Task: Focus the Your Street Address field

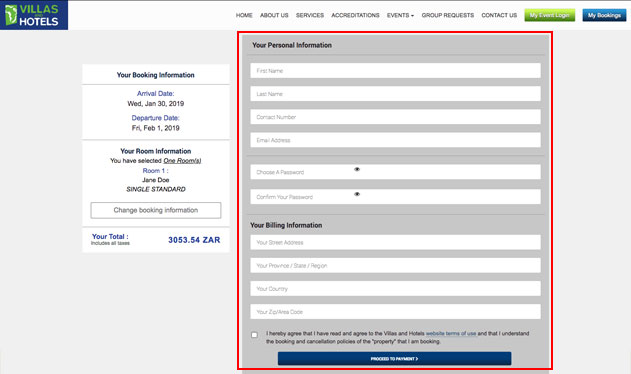Action: 395,242
